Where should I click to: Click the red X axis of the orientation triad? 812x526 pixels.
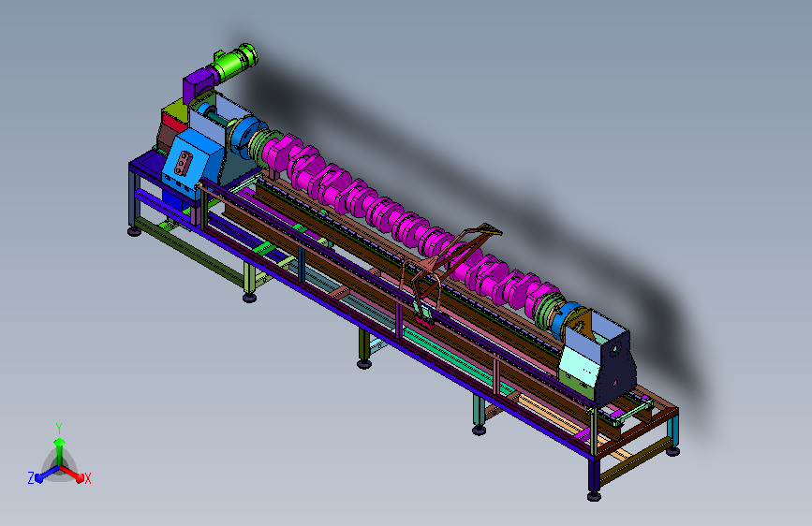click(x=72, y=474)
